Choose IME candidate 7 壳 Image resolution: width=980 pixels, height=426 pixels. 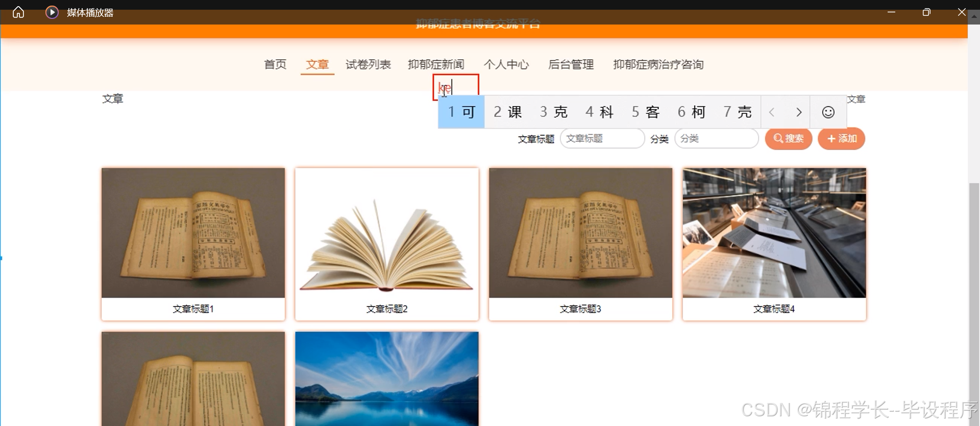737,112
